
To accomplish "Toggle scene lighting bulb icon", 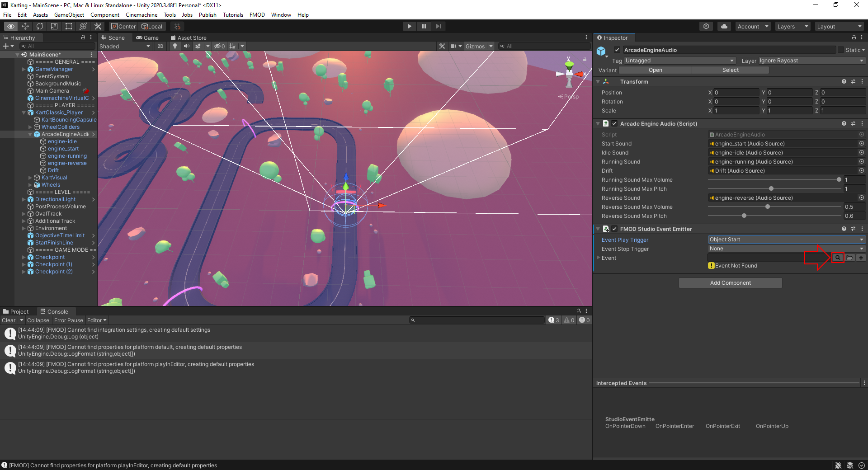I will pos(175,46).
